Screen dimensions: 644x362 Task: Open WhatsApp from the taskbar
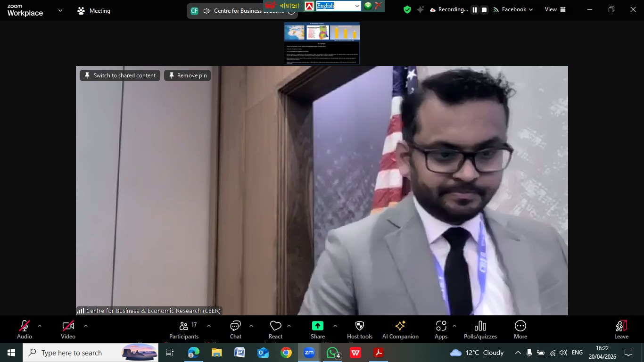click(333, 353)
